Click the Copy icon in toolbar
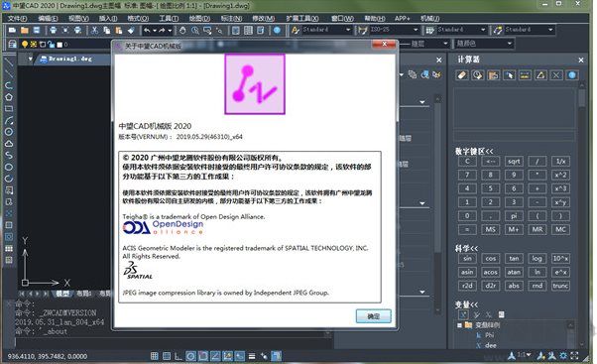 pos(107,30)
